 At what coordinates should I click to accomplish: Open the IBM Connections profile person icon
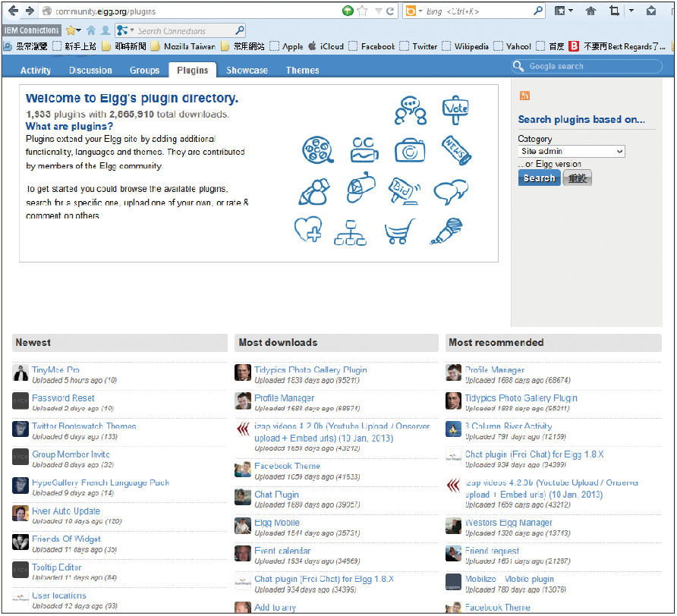tap(105, 30)
